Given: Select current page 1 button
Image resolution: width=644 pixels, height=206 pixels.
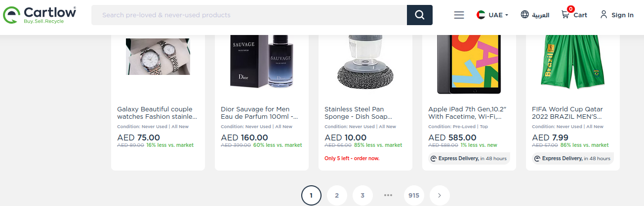Looking at the screenshot, I should coord(311,196).
